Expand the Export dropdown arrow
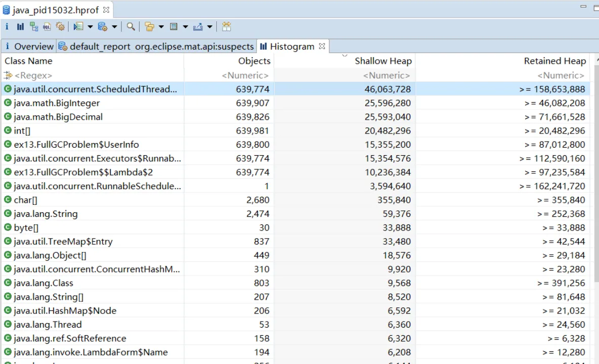 (x=210, y=27)
